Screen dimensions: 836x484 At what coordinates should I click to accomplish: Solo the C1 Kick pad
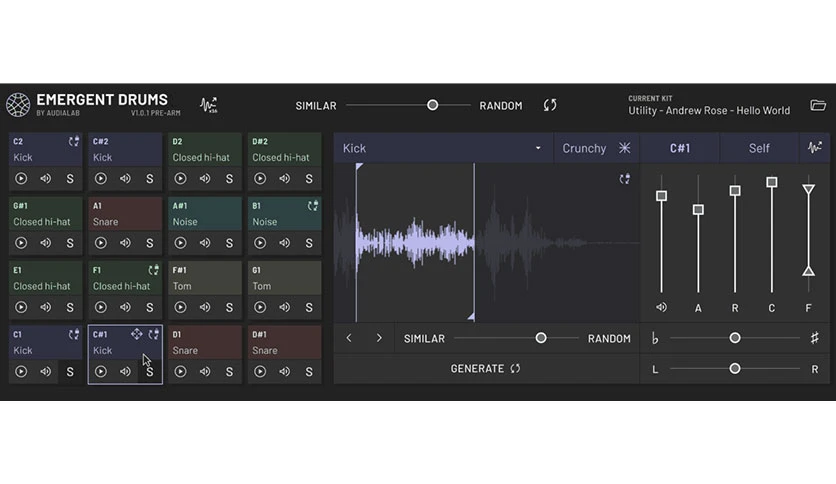tap(70, 372)
